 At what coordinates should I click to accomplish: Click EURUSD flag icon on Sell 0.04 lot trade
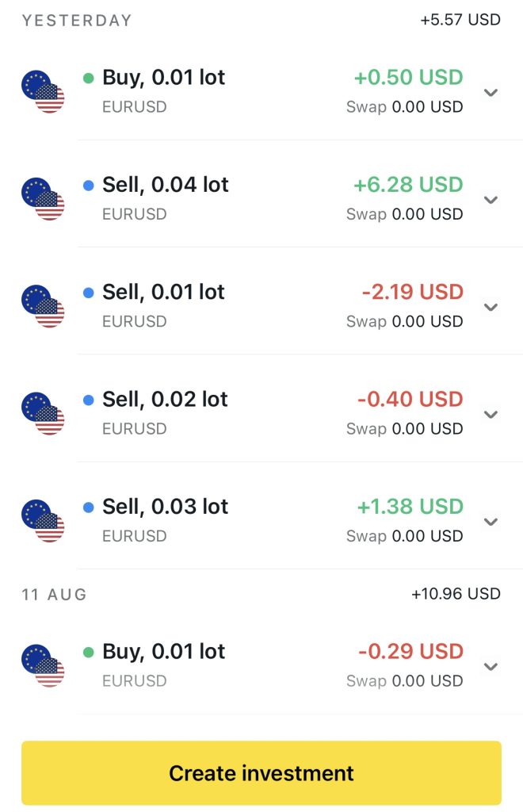43,198
